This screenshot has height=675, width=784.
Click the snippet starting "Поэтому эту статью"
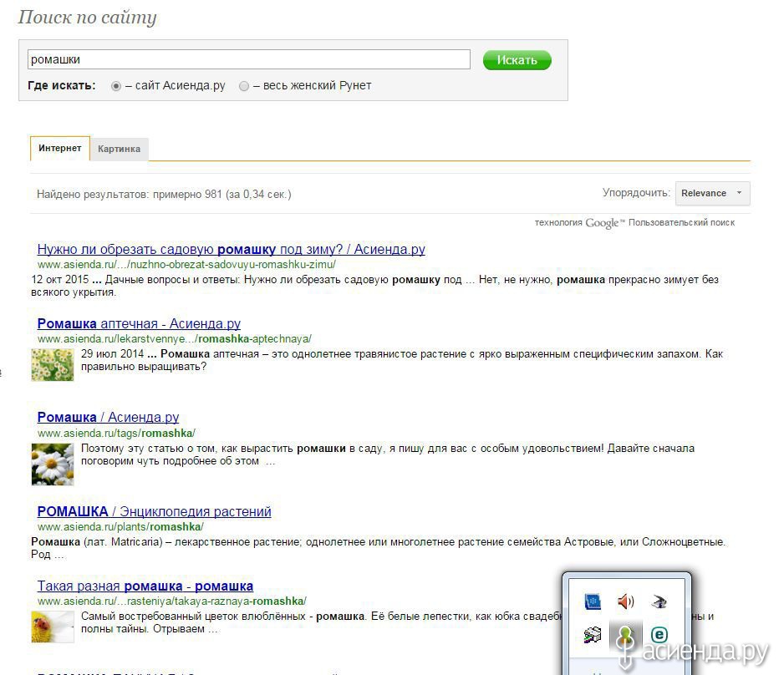pyautogui.click(x=388, y=454)
